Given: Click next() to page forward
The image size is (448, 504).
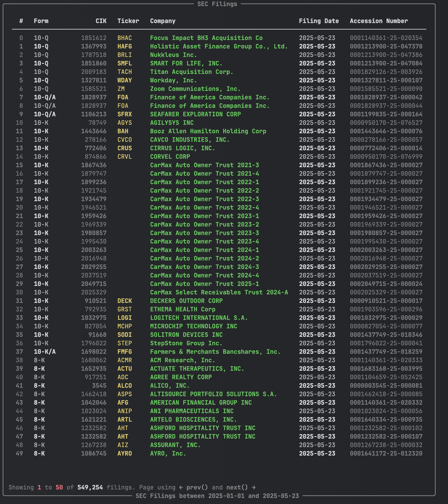Looking at the screenshot, I should tap(237, 487).
